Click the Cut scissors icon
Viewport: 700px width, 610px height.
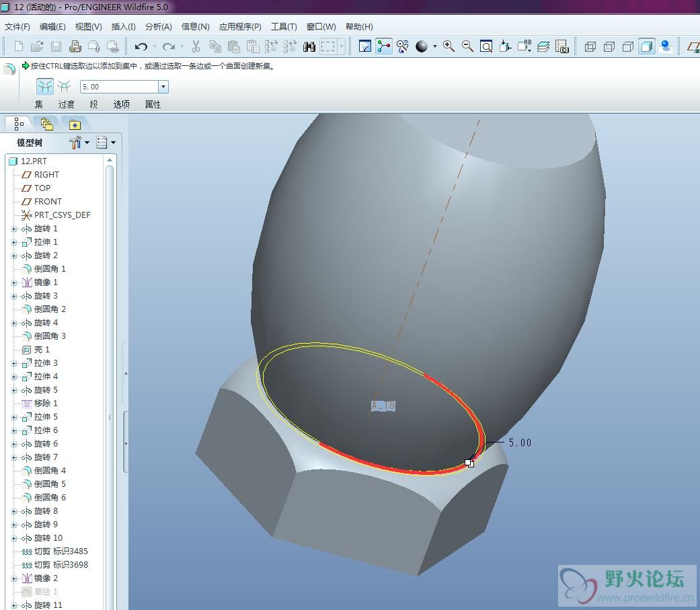(196, 46)
